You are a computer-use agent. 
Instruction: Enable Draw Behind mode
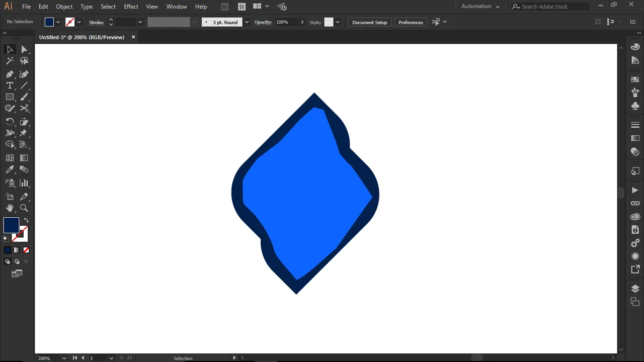click(x=17, y=261)
